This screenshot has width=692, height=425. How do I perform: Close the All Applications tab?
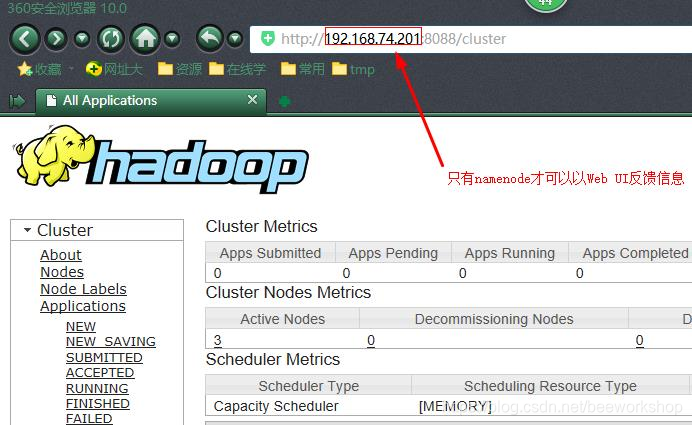coord(252,100)
